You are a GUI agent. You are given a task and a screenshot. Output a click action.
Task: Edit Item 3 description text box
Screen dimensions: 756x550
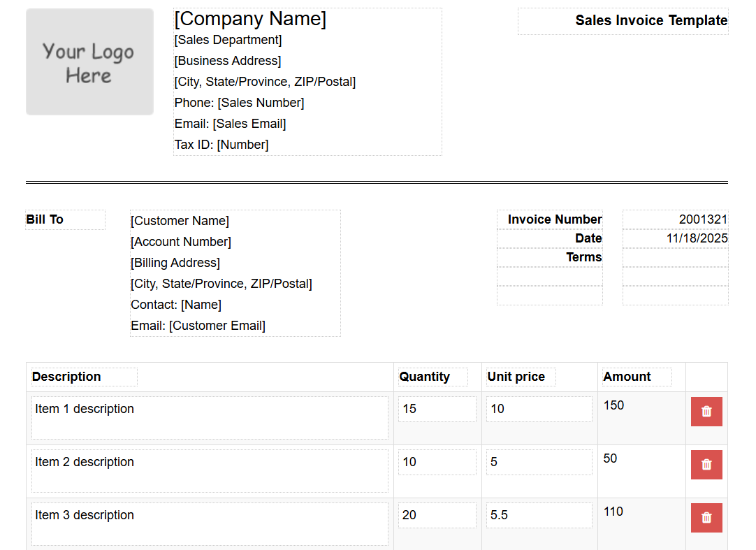(x=210, y=524)
